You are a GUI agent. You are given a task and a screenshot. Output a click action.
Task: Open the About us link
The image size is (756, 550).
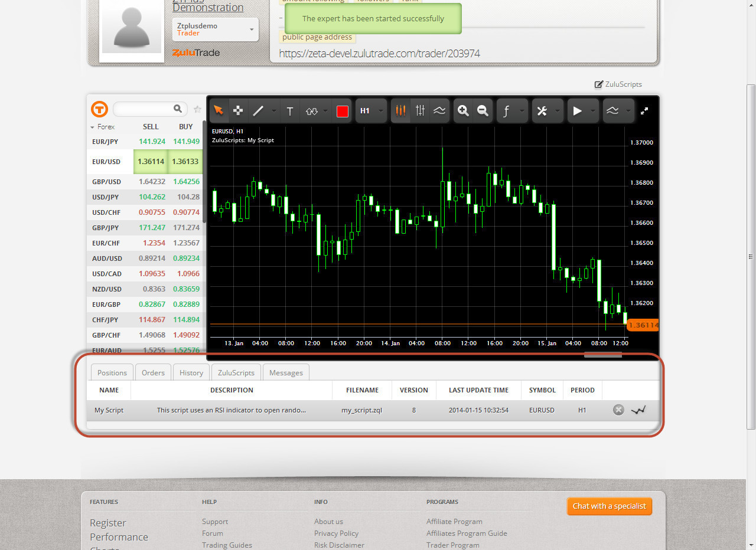coord(328,522)
